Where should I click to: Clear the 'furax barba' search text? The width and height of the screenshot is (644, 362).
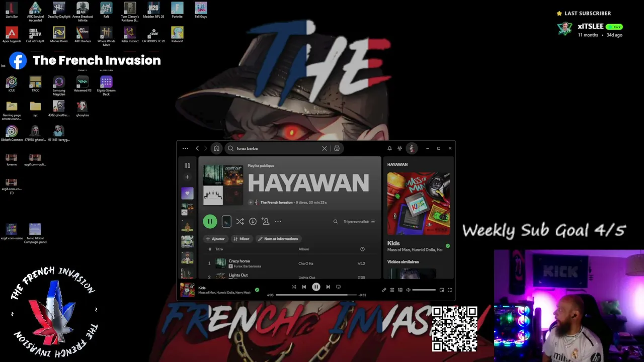point(325,148)
